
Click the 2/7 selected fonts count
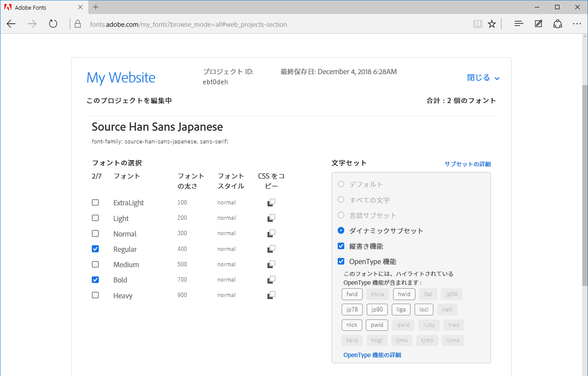(97, 176)
